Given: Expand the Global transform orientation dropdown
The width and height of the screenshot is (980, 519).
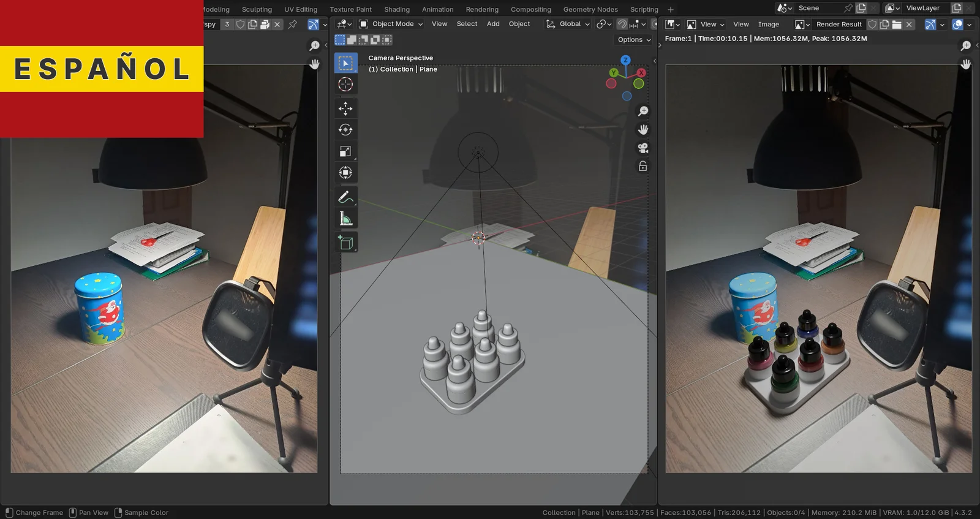Looking at the screenshot, I should click(569, 24).
